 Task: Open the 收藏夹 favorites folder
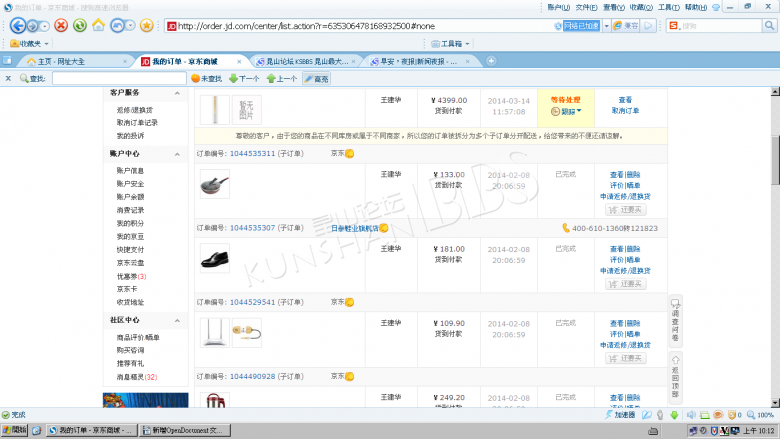click(x=29, y=44)
